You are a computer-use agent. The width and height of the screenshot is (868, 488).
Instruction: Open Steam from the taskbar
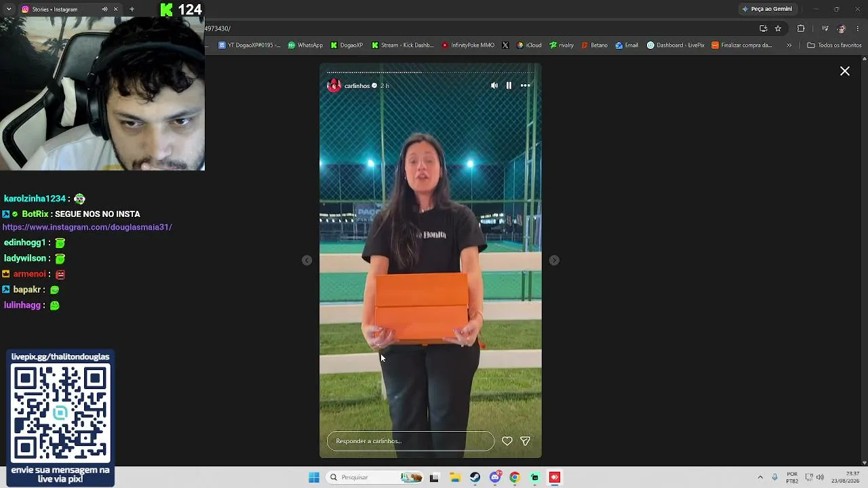tap(475, 477)
